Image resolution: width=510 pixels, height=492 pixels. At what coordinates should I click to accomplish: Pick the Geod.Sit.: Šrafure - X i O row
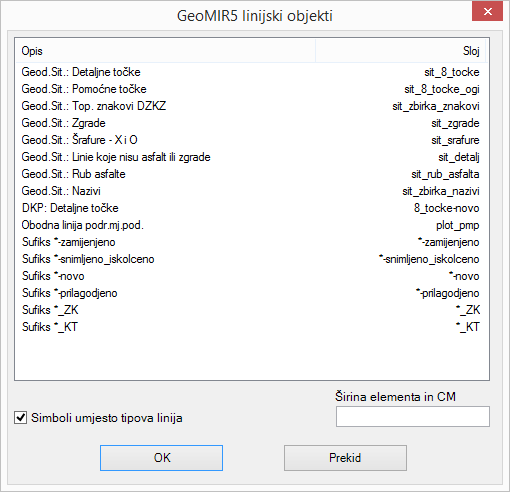pos(251,140)
